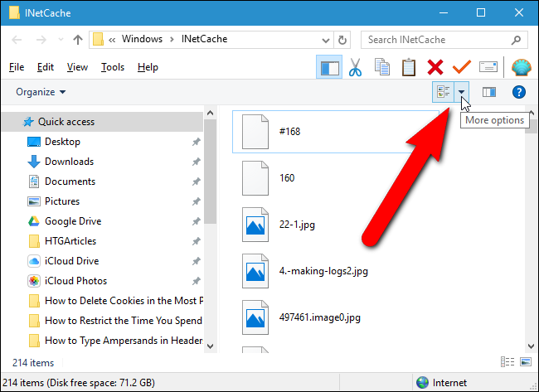This screenshot has height=392, width=539.
Task: Click navigation pane scroll down arrow
Action: click(210, 346)
